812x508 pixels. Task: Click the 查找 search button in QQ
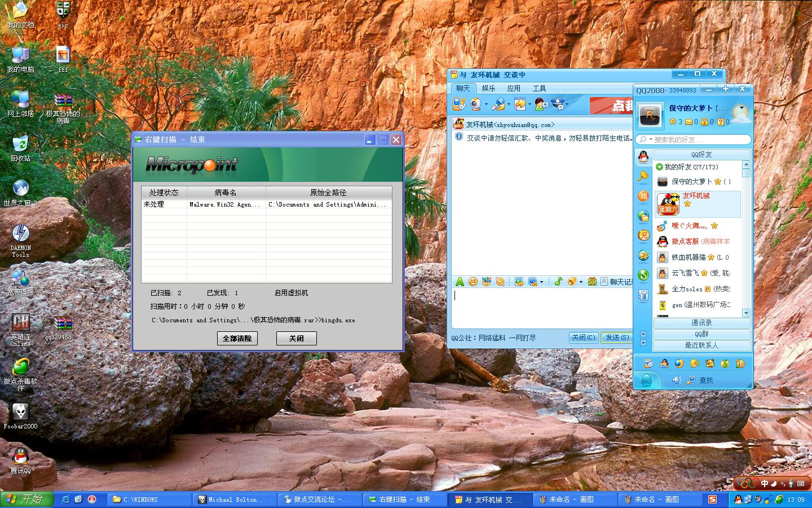coord(700,380)
